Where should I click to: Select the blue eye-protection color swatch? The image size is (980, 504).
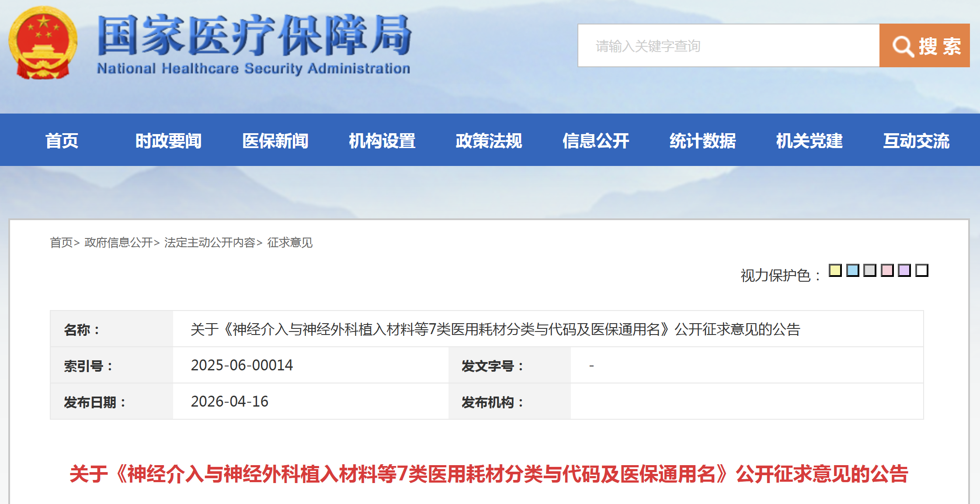click(854, 271)
